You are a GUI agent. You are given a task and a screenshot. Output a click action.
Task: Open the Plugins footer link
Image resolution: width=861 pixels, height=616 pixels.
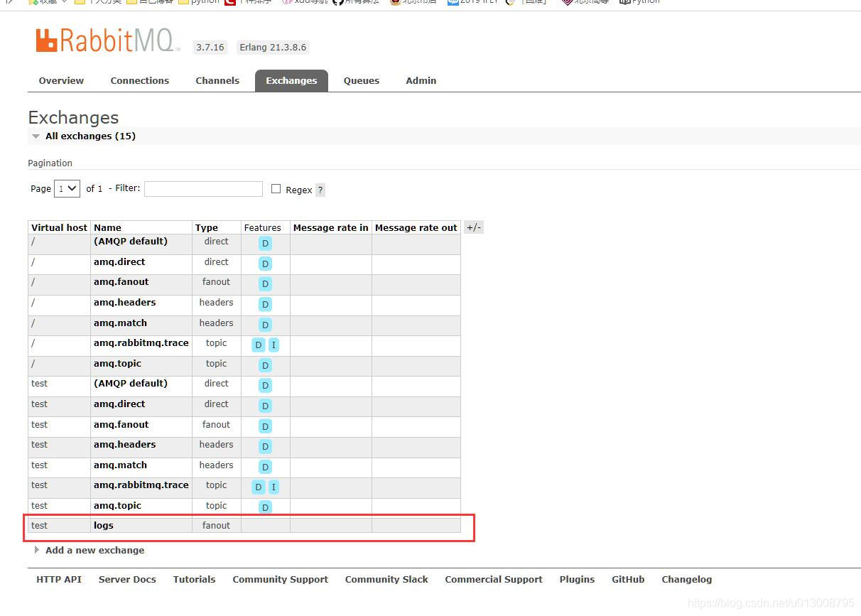click(x=577, y=579)
